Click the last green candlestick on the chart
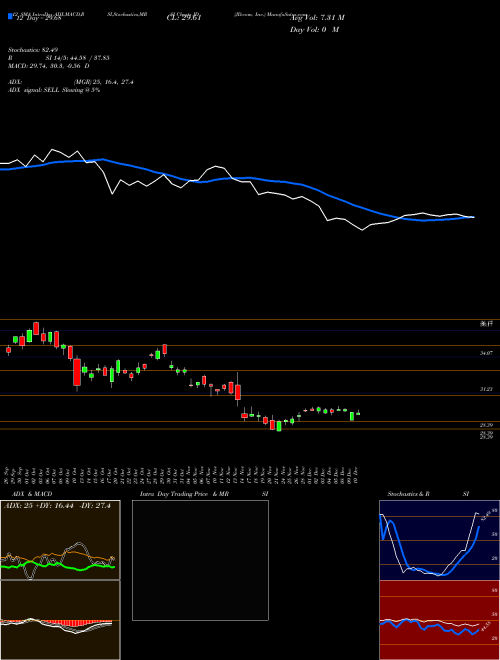Screen dimensions: 500x660 tap(358, 414)
